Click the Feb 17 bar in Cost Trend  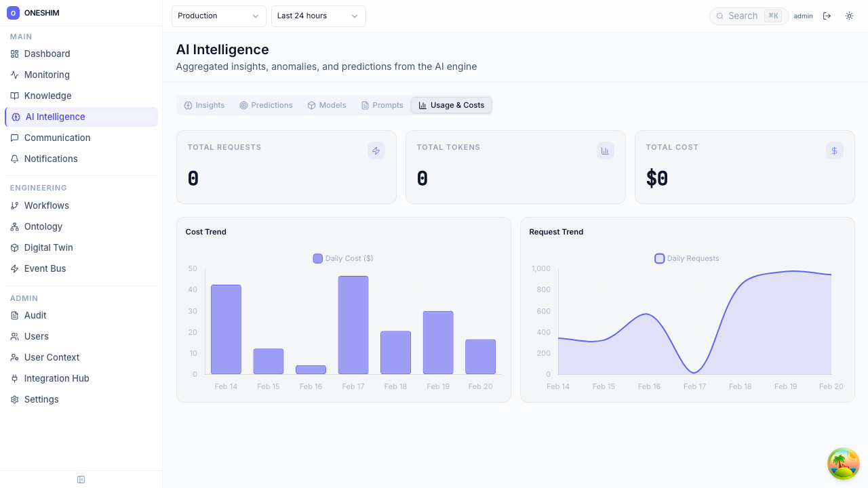(x=353, y=325)
